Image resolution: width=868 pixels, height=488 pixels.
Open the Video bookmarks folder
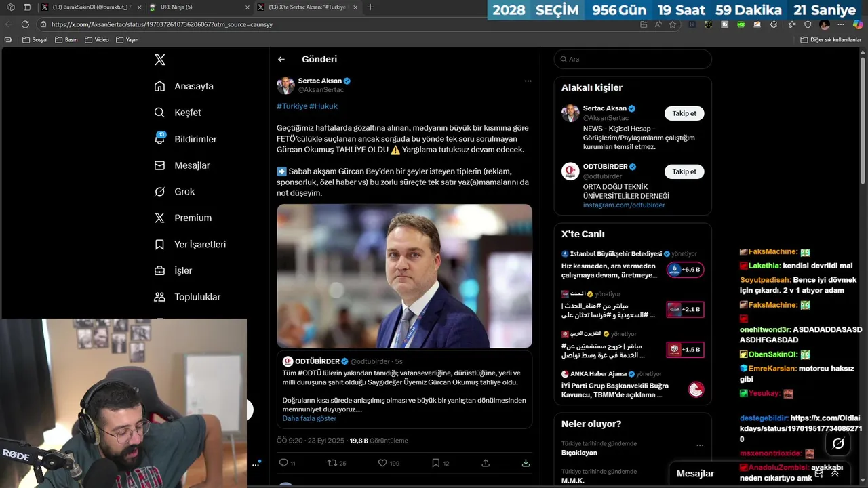coord(97,40)
